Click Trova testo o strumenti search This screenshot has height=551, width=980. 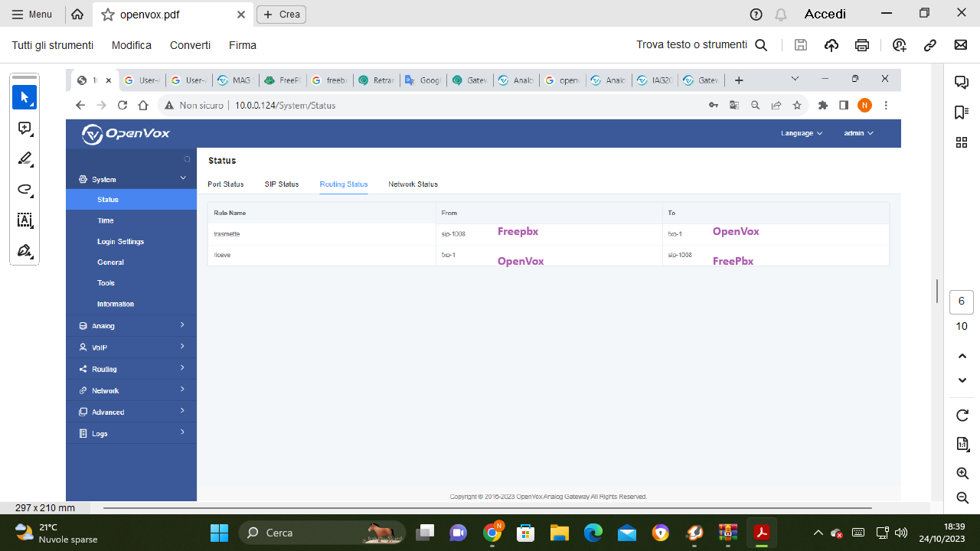coord(702,45)
